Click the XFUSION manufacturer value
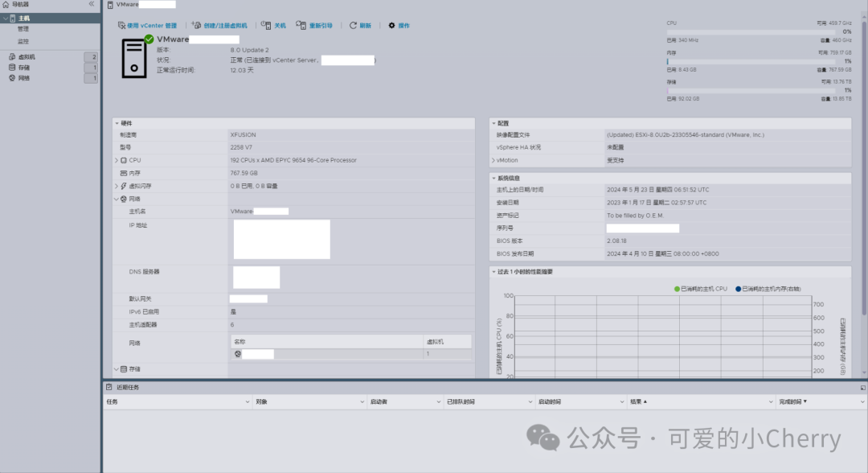The width and height of the screenshot is (868, 473). point(243,134)
